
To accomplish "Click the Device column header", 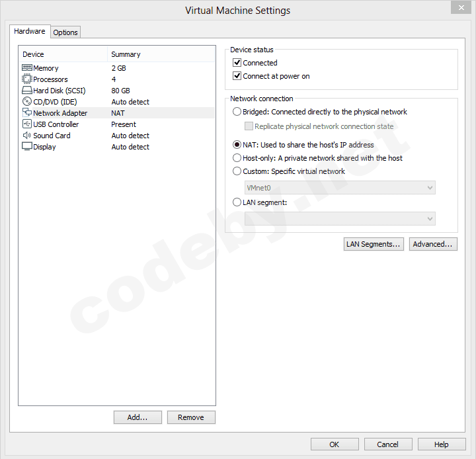I will click(63, 54).
